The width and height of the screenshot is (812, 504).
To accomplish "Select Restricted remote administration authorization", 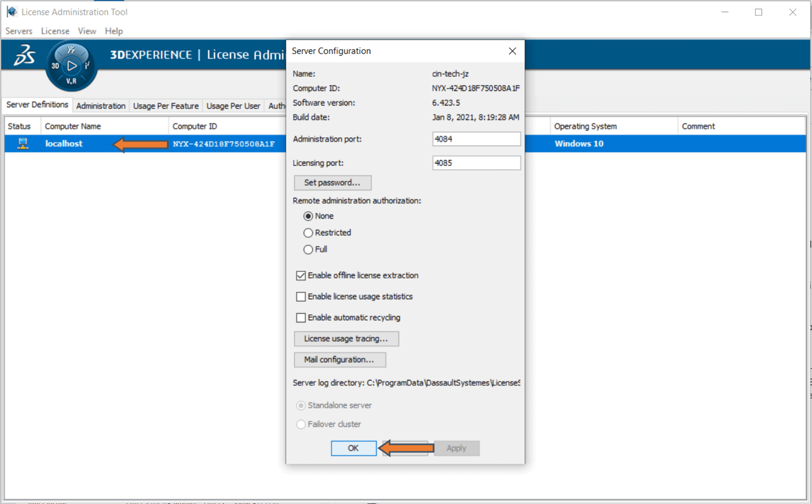I will [308, 233].
